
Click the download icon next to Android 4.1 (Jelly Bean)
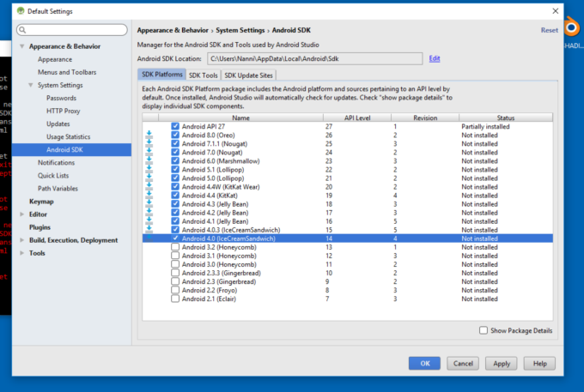tap(149, 221)
